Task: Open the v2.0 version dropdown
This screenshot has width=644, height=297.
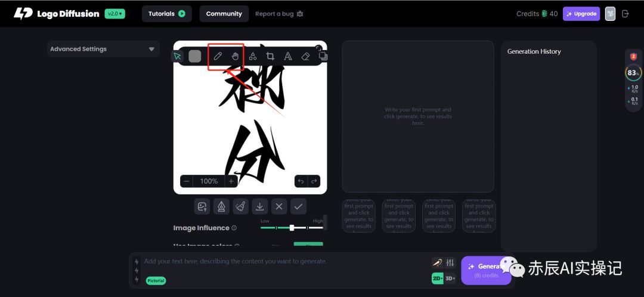Action: pyautogui.click(x=115, y=14)
